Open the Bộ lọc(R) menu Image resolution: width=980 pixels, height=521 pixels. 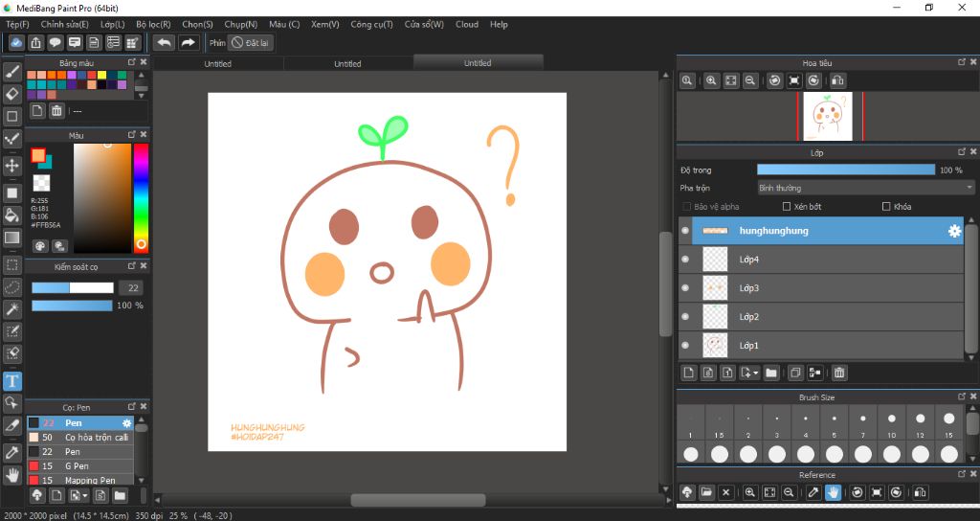pyautogui.click(x=153, y=24)
